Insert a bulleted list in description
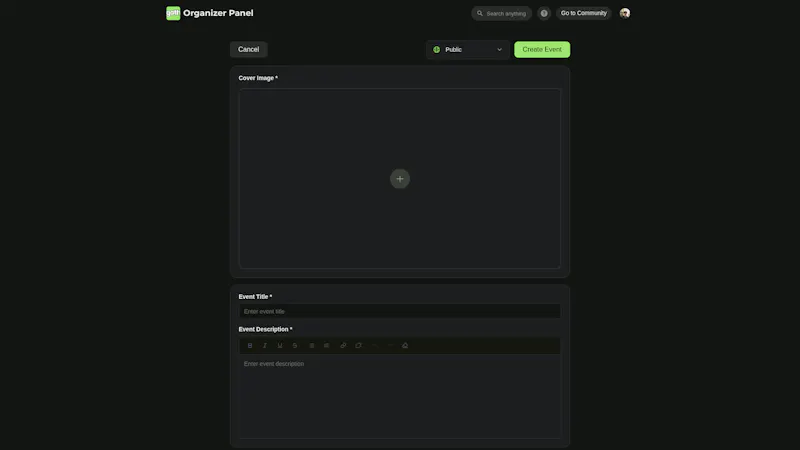800x450 pixels. [312, 345]
